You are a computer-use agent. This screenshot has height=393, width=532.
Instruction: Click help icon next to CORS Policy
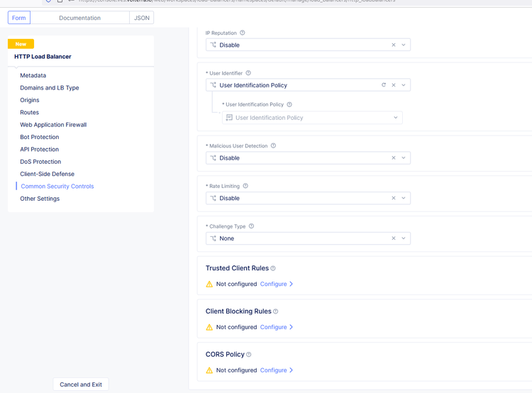249,355
